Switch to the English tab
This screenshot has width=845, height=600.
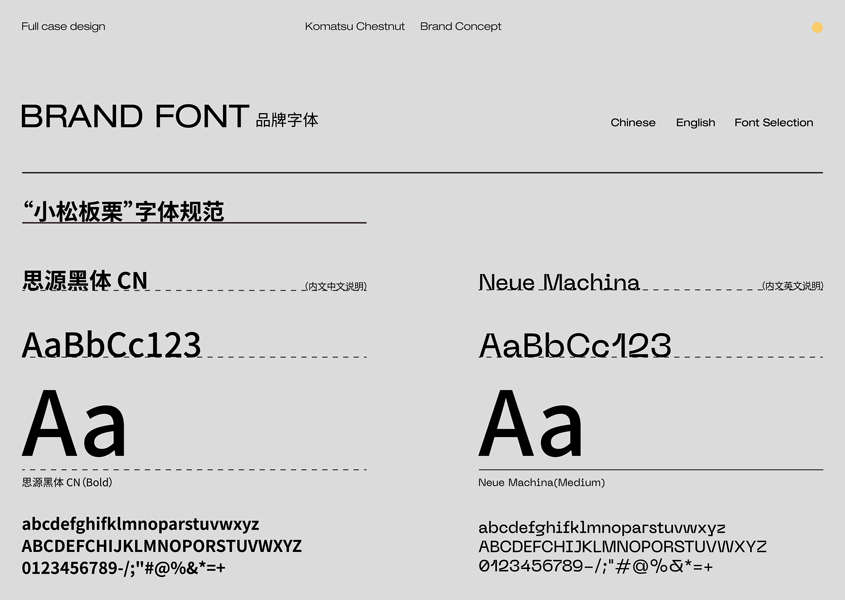(695, 123)
